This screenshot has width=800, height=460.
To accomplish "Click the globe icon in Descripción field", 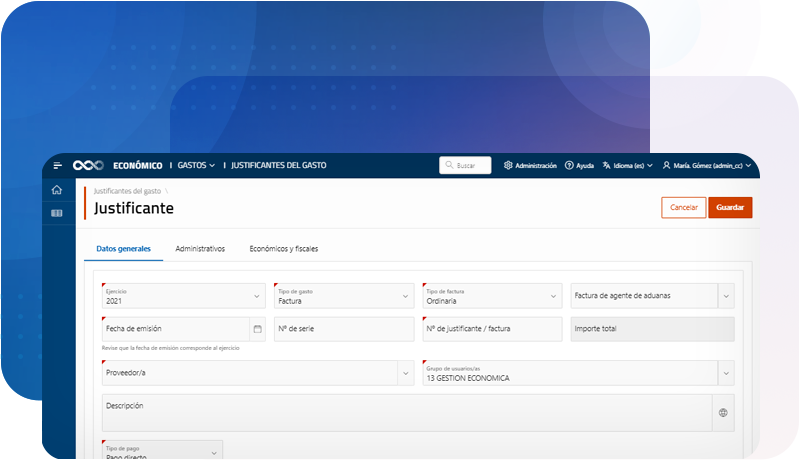I will click(723, 412).
